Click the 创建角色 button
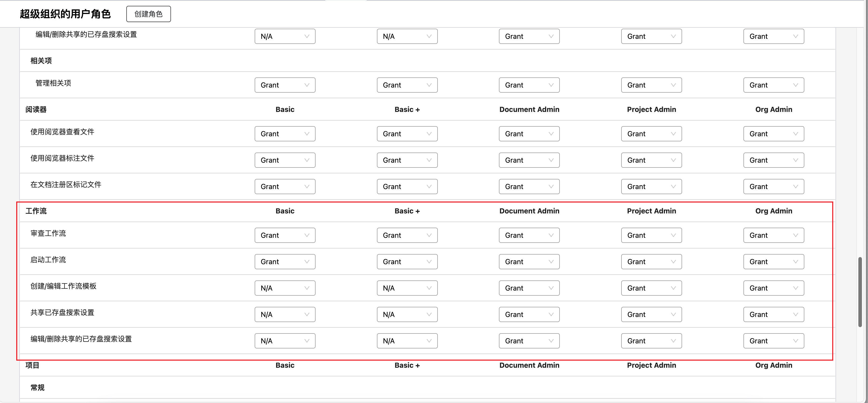Image resolution: width=868 pixels, height=403 pixels. click(148, 14)
